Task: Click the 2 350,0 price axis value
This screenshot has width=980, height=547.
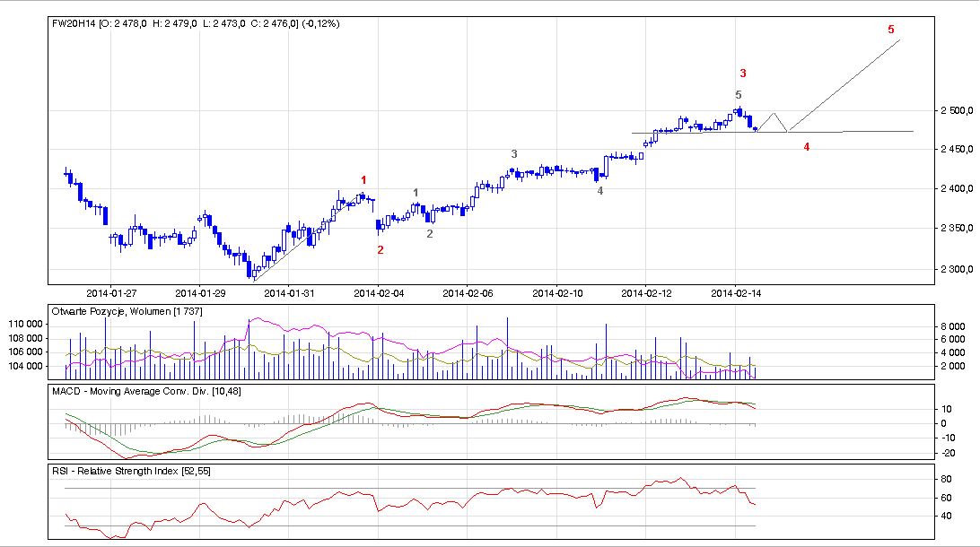Action: point(957,228)
